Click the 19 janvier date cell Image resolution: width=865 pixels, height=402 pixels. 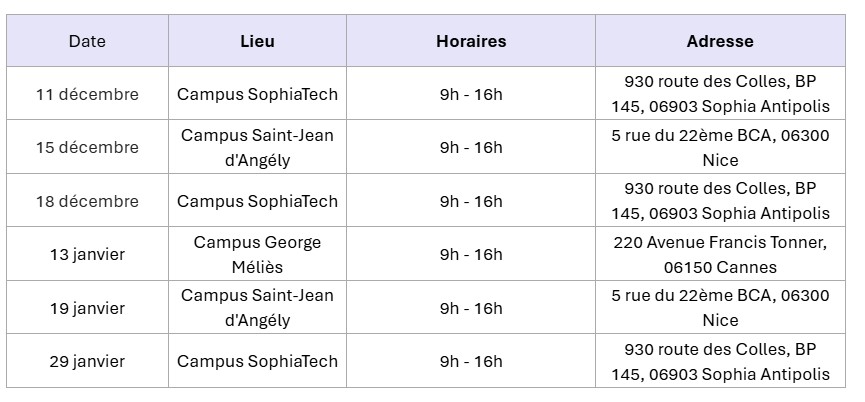pyautogui.click(x=87, y=308)
